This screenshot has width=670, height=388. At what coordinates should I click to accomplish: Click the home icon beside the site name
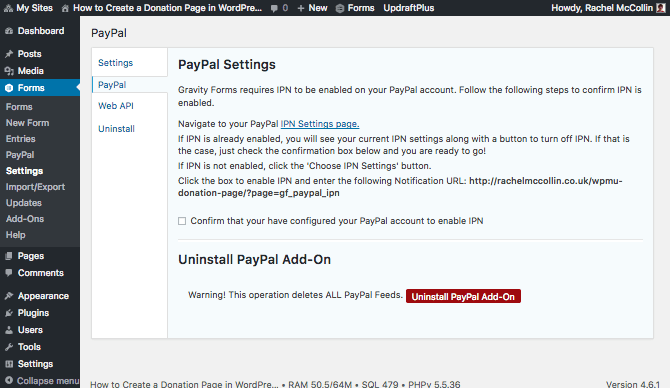tap(65, 8)
